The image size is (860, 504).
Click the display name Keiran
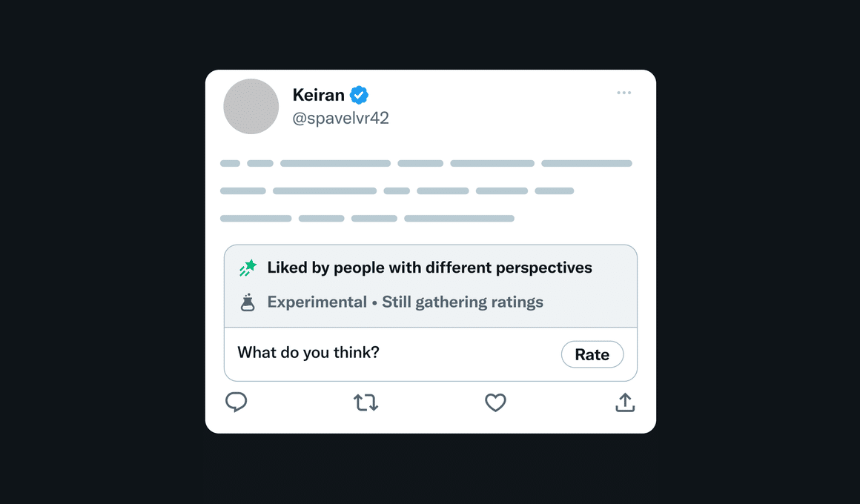pos(319,95)
